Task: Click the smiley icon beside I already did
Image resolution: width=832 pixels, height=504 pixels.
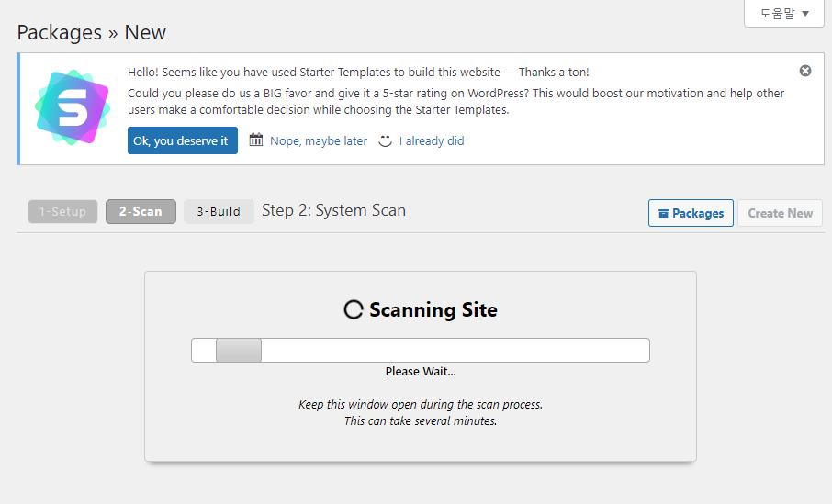Action: 385,140
